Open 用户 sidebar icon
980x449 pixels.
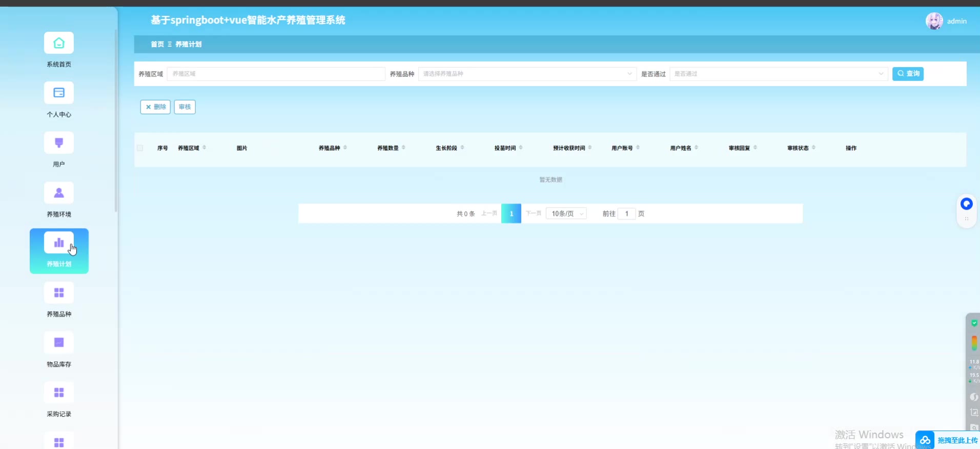click(x=59, y=142)
